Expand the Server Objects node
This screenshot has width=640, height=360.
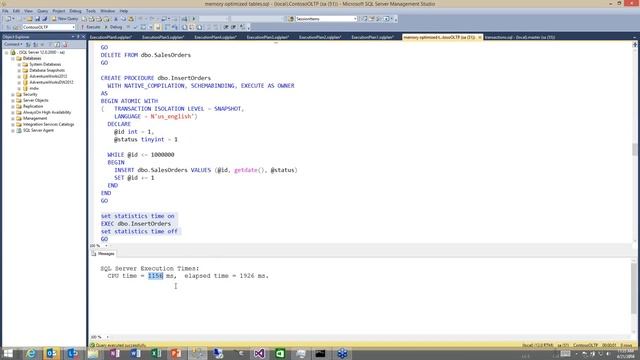pyautogui.click(x=13, y=100)
